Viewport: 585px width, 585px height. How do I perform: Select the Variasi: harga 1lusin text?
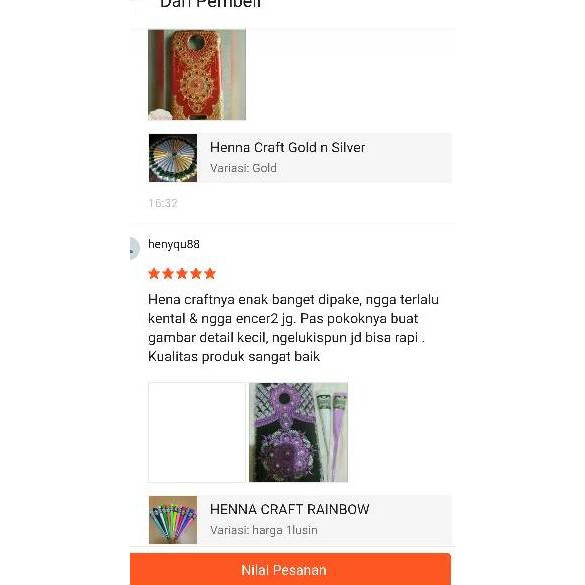(264, 530)
